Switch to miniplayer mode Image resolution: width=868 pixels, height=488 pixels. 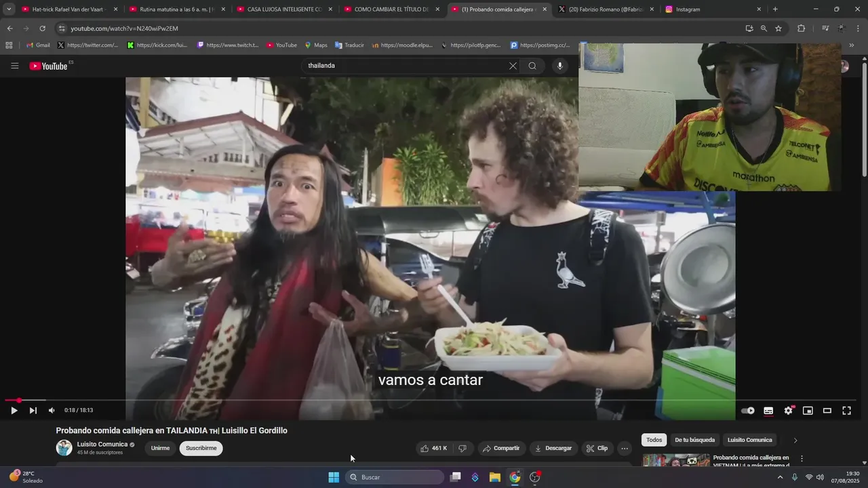pos(808,410)
